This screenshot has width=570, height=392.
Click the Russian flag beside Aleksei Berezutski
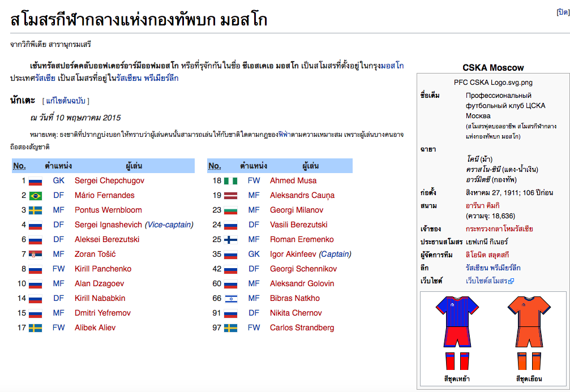(x=35, y=240)
